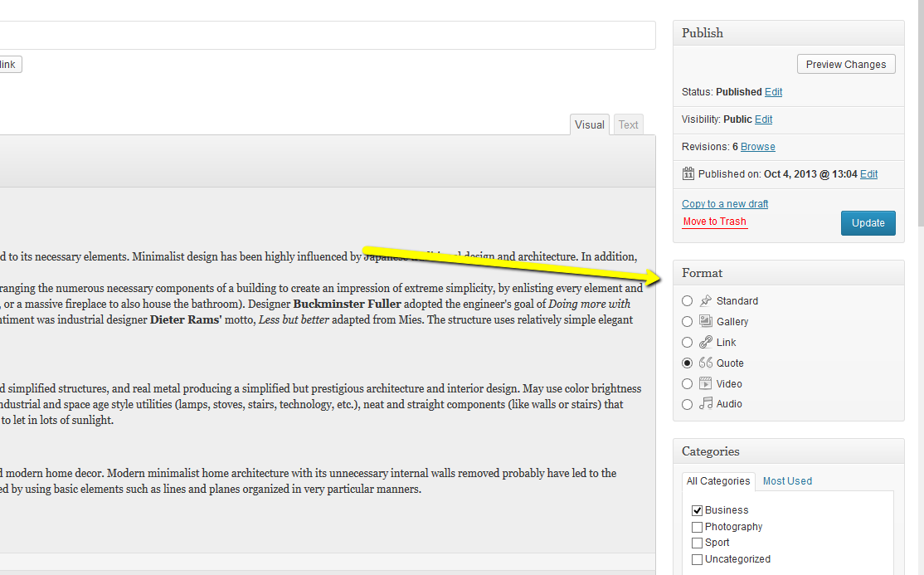Switch to the Text editor tab
The height and width of the screenshot is (575, 924).
[x=629, y=124]
